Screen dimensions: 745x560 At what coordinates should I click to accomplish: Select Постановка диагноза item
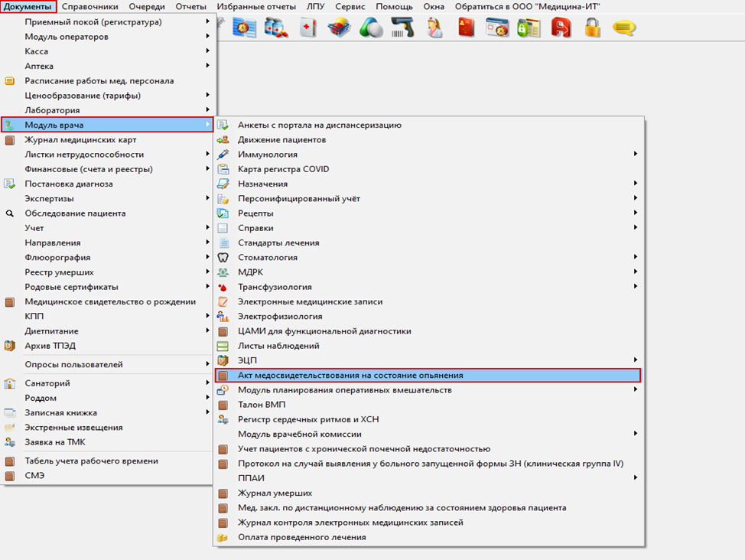pos(107,184)
